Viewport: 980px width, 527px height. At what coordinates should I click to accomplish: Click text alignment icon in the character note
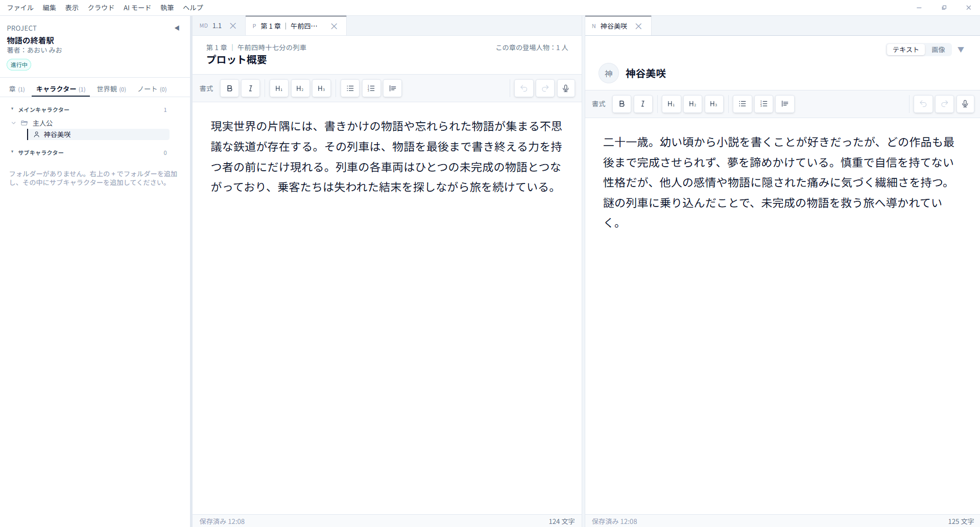point(785,104)
